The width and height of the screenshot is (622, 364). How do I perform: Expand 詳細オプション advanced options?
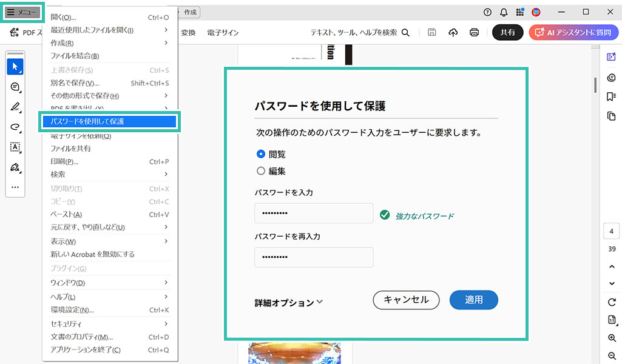[x=289, y=302]
